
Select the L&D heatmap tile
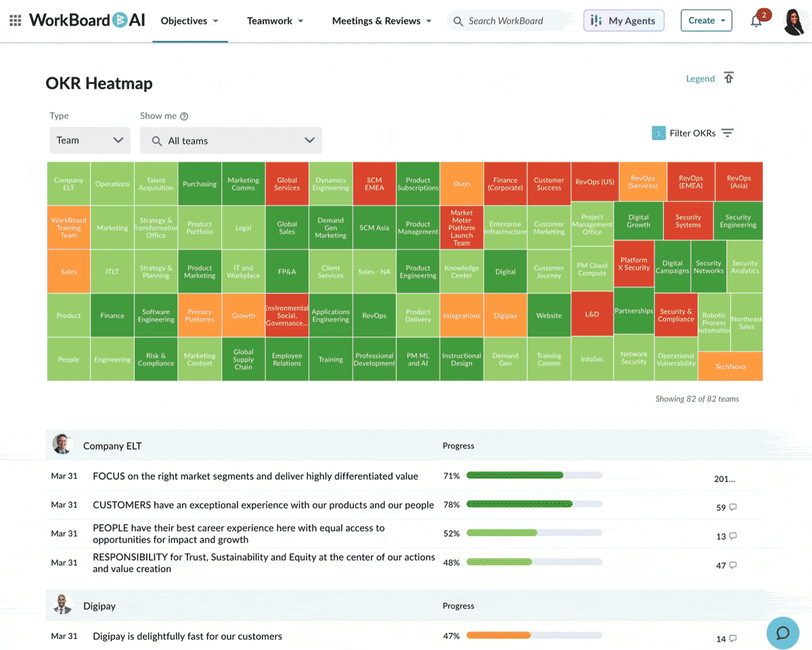tap(592, 313)
